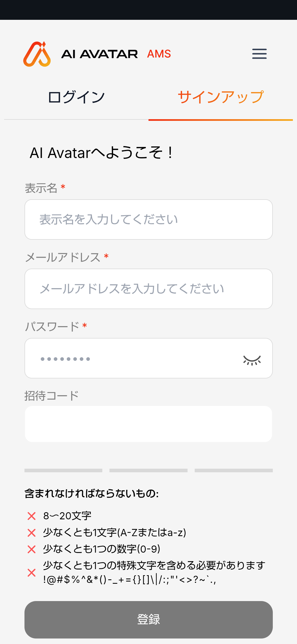Click the X icon for 数字(0-9) rule
This screenshot has height=644, width=297.
tap(32, 549)
